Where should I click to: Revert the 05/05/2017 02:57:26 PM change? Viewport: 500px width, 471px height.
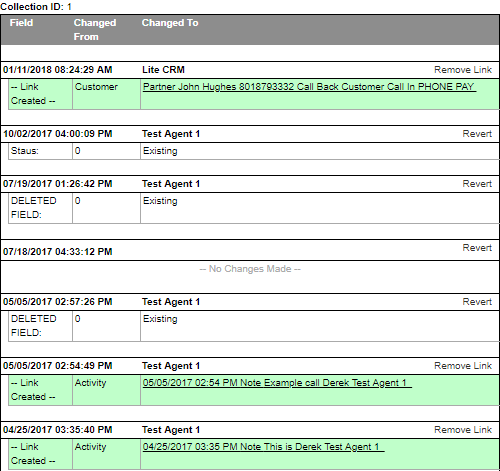coord(477,302)
